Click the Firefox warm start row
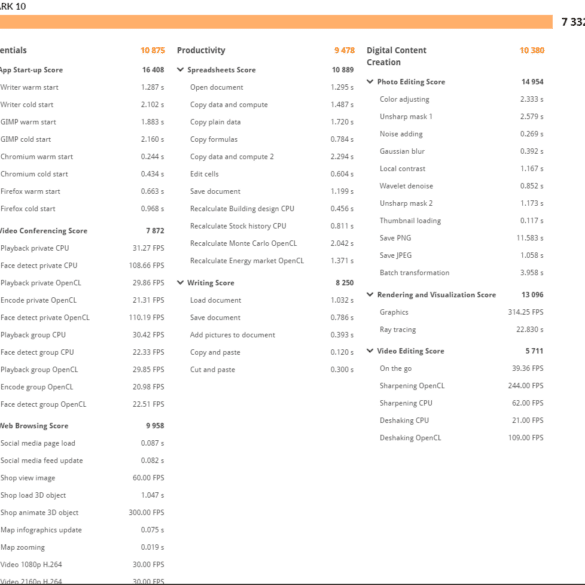Viewport: 585px width, 585px height. click(x=82, y=191)
